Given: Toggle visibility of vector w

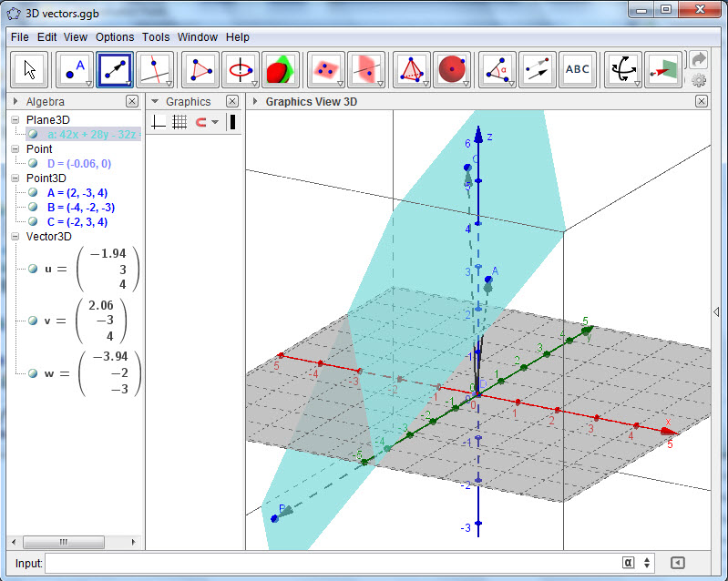Looking at the screenshot, I should (x=33, y=373).
